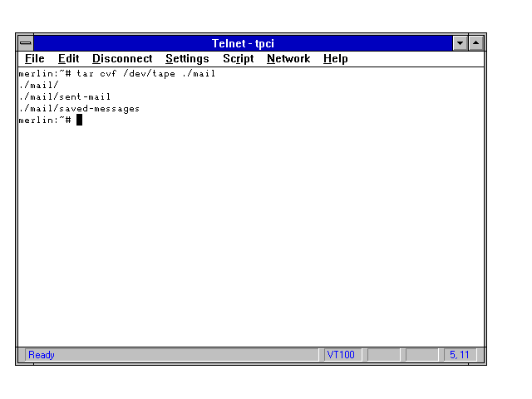Open the Edit menu
The image size is (532, 399).
point(68,59)
